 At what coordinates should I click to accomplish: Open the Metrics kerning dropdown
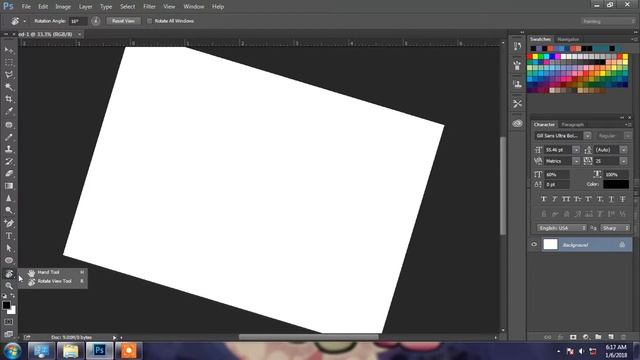click(x=576, y=161)
